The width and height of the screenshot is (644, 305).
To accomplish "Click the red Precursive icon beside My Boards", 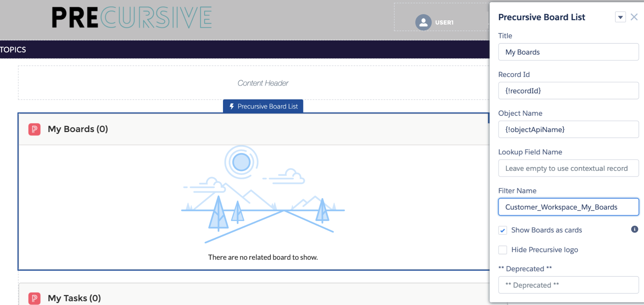I will click(34, 129).
